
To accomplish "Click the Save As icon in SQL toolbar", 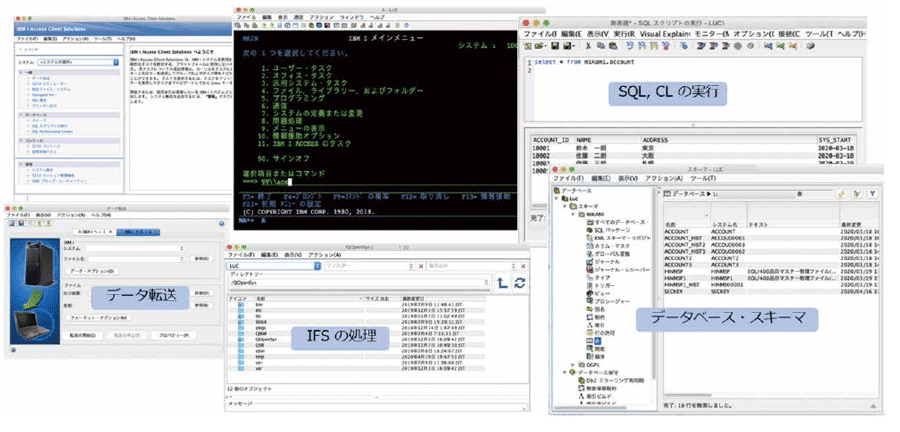I will pos(568,46).
